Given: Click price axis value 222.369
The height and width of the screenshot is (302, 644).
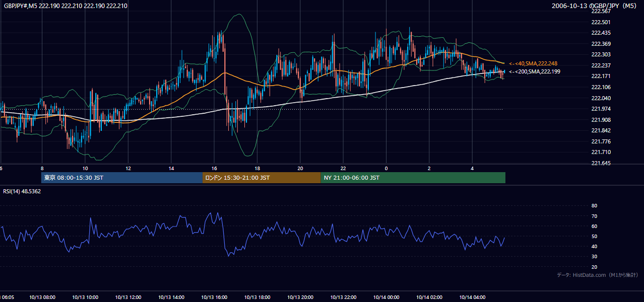Looking at the screenshot, I should (601, 44).
